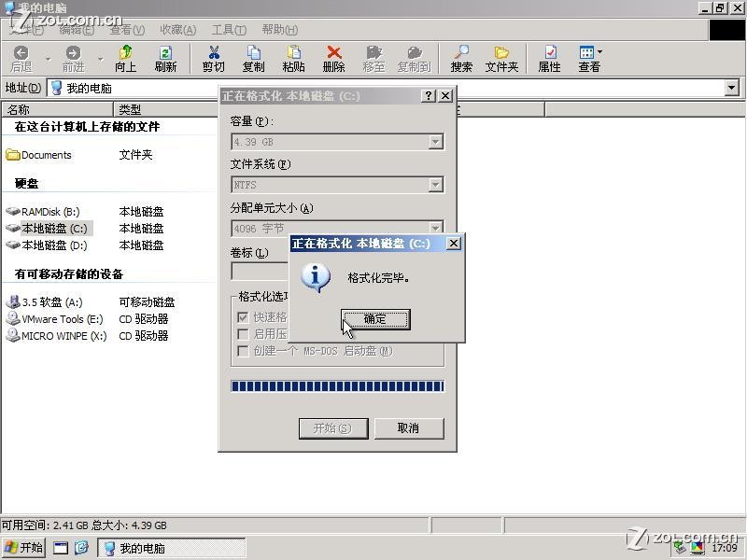Click the Cancel (取消) button in format dialog
This screenshot has height=560, width=747.
tap(408, 428)
